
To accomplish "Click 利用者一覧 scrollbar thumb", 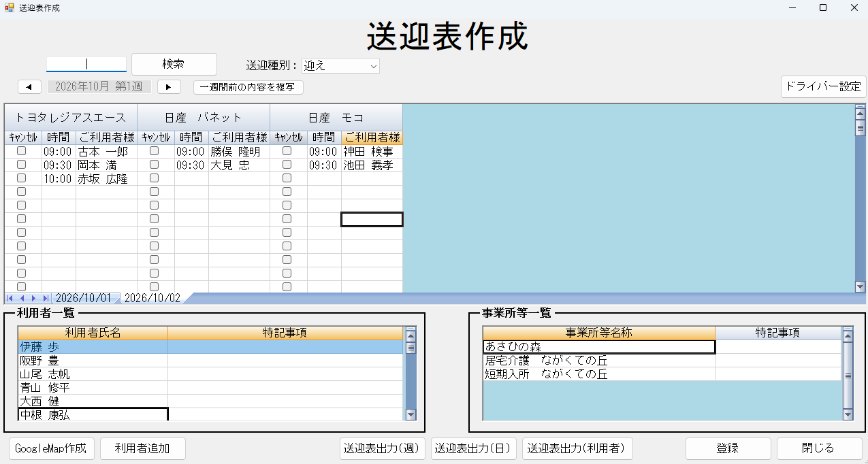I will (x=411, y=347).
